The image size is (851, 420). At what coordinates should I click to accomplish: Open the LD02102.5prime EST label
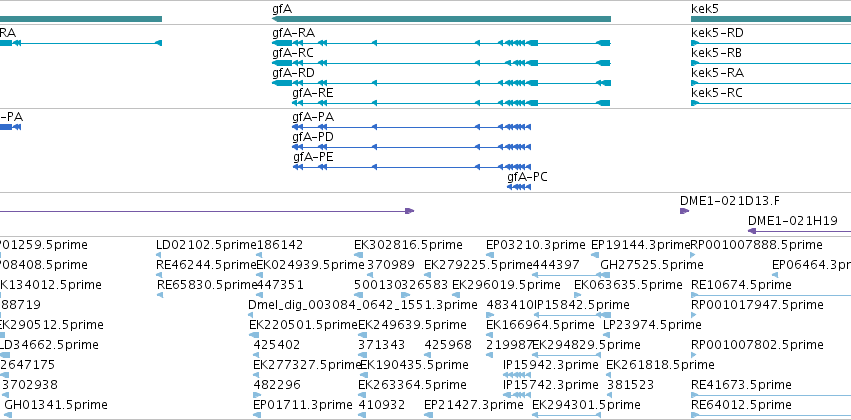pos(206,245)
